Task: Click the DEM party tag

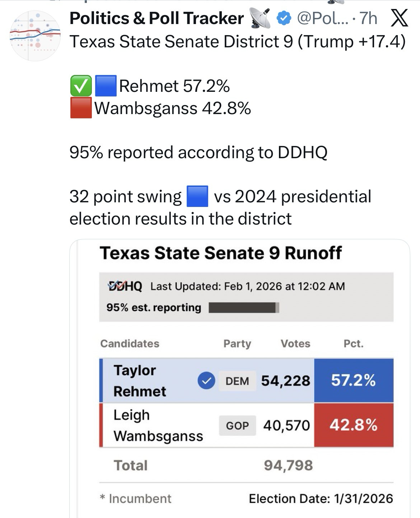Action: coord(237,381)
